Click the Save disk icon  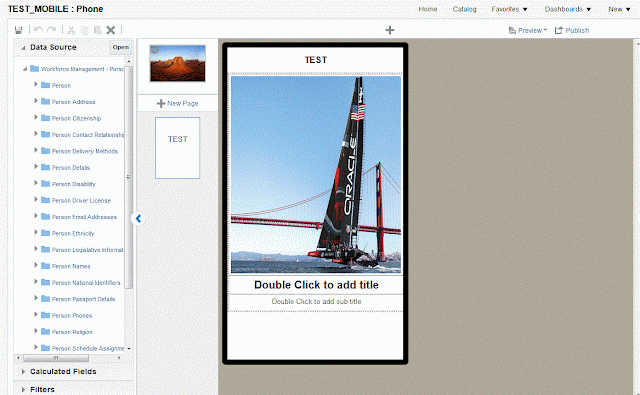point(18,30)
